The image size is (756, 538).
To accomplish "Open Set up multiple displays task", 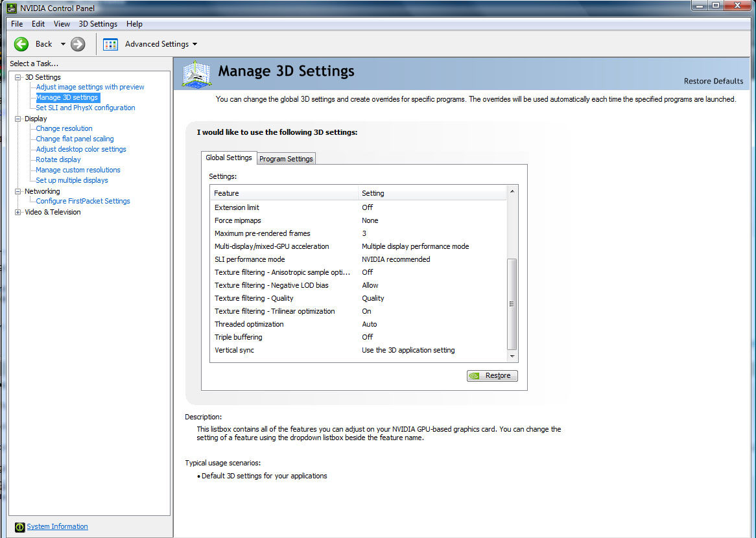I will (x=72, y=180).
